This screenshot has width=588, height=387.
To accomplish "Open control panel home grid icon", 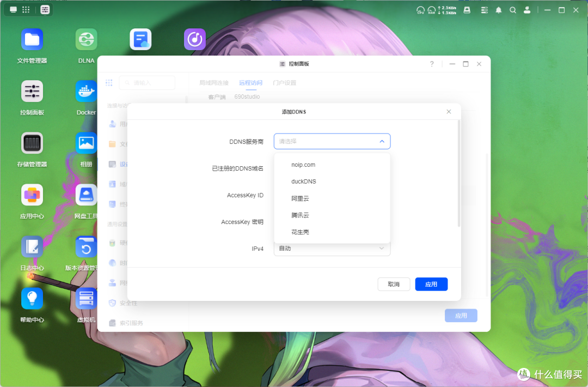I will pos(109,83).
